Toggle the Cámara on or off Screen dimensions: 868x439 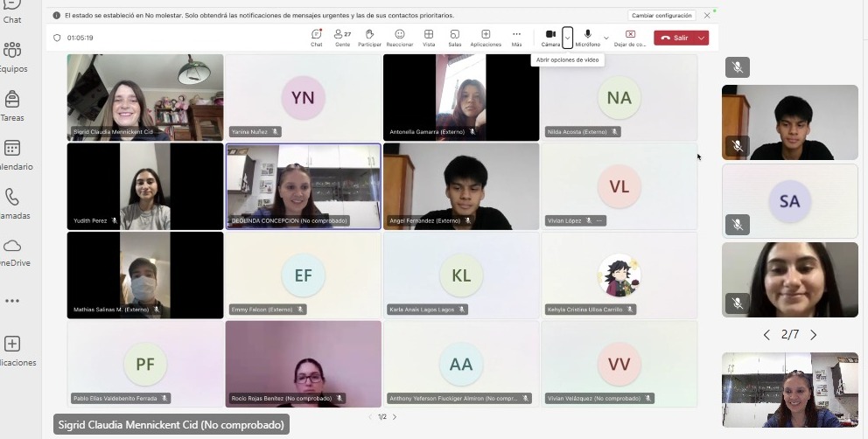pos(550,37)
